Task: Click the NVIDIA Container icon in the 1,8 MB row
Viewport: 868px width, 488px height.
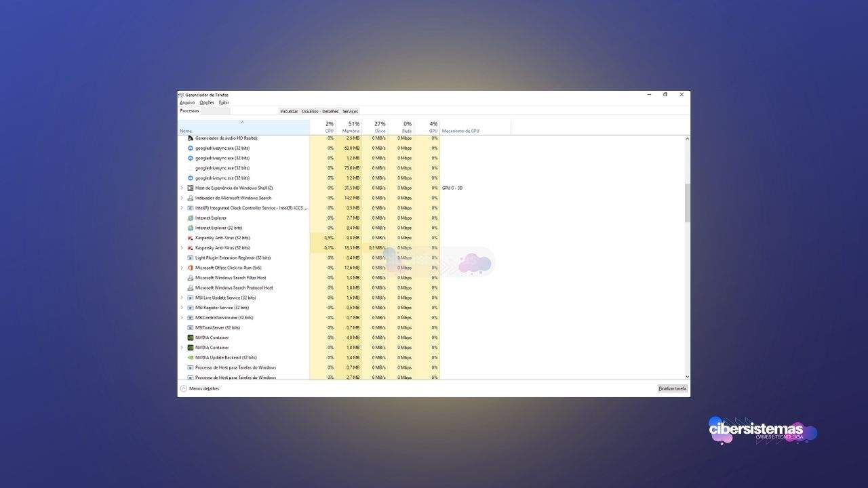Action: (x=191, y=348)
